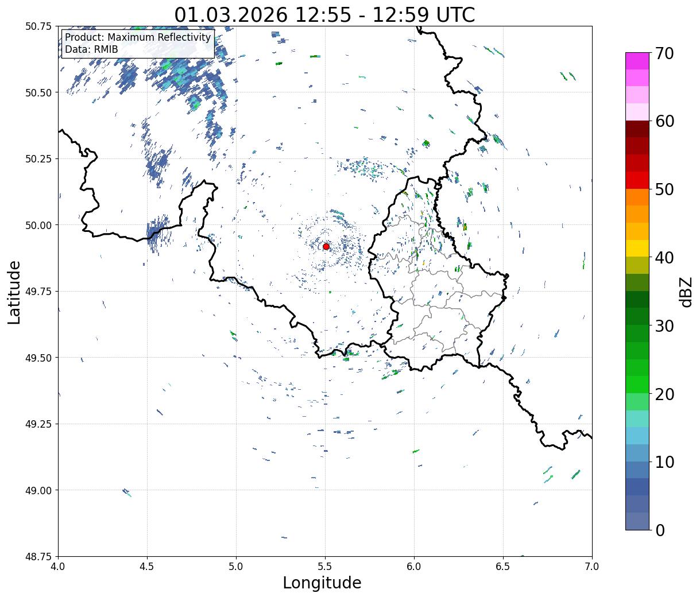Image resolution: width=700 pixels, height=597 pixels.
Task: Click the colorbar tick label 60
Action: (664, 121)
